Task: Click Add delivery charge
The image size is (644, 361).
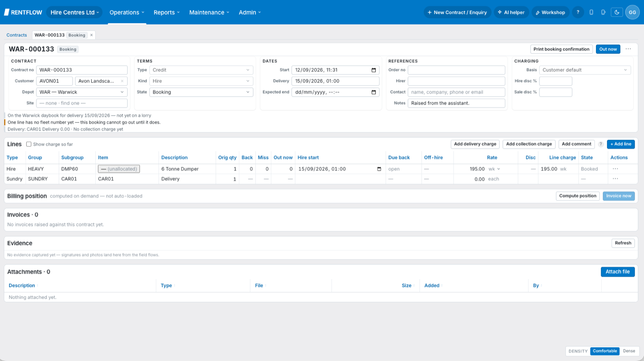Action: pos(475,144)
